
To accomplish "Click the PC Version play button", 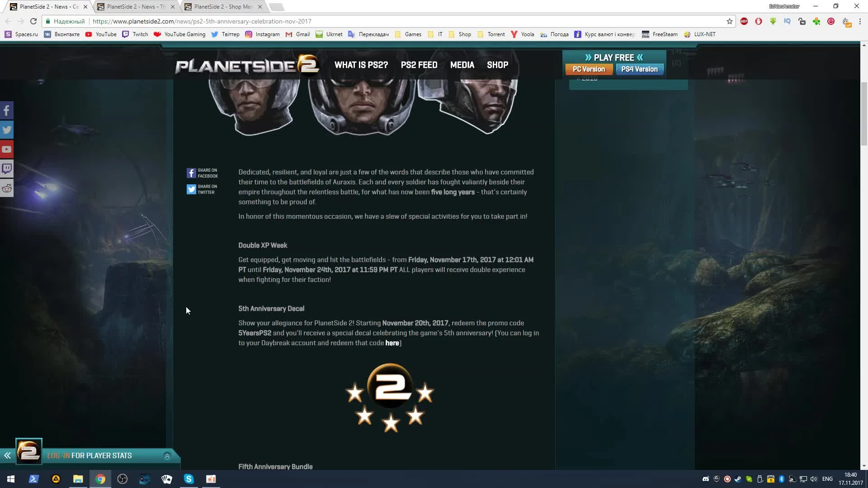I will [x=589, y=69].
